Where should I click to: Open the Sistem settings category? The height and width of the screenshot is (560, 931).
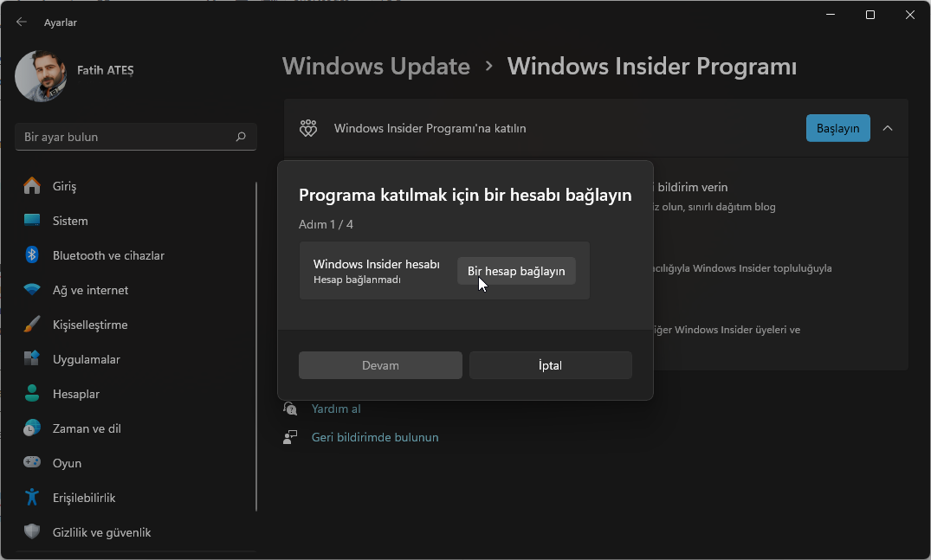click(x=70, y=221)
